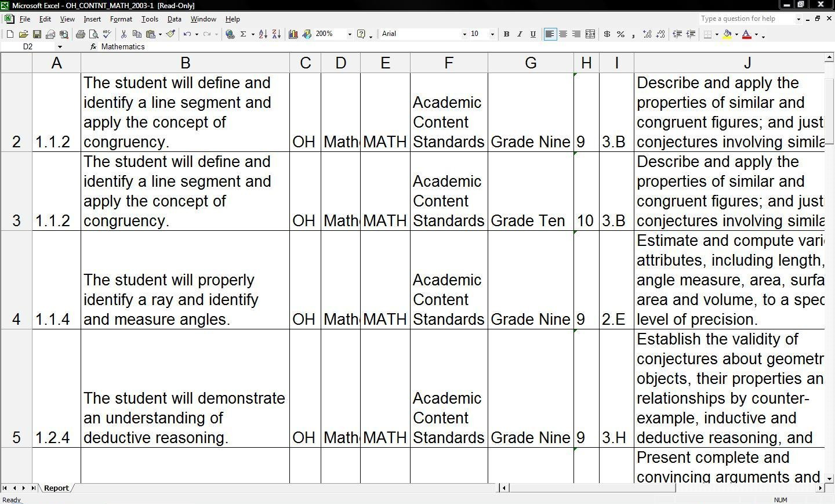Click in the 'Type a question for help' box

pos(747,19)
